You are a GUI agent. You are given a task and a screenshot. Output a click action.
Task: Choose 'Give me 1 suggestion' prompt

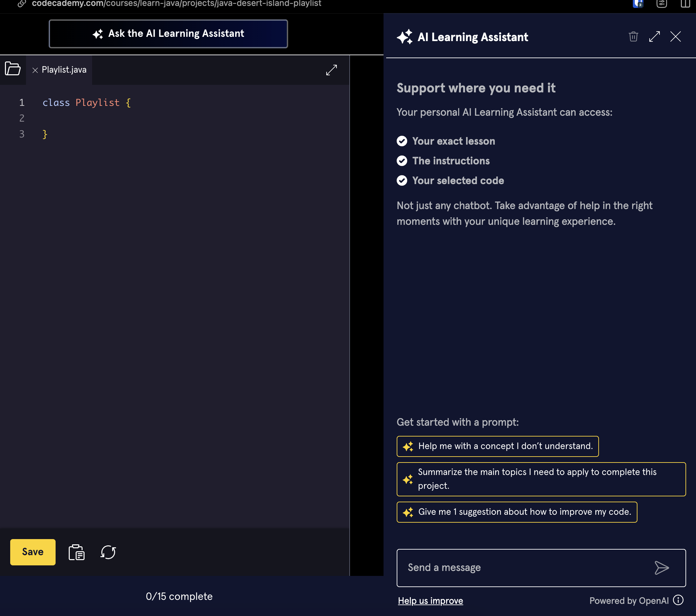(x=516, y=512)
